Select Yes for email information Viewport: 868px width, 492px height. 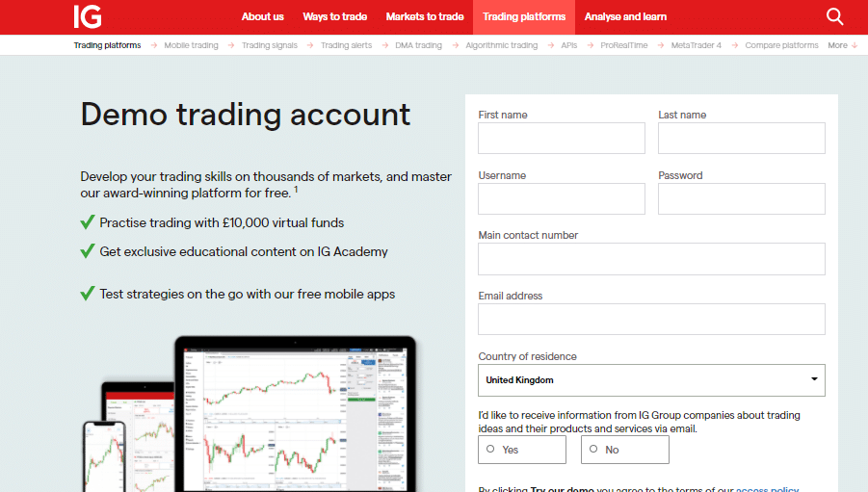pos(522,450)
